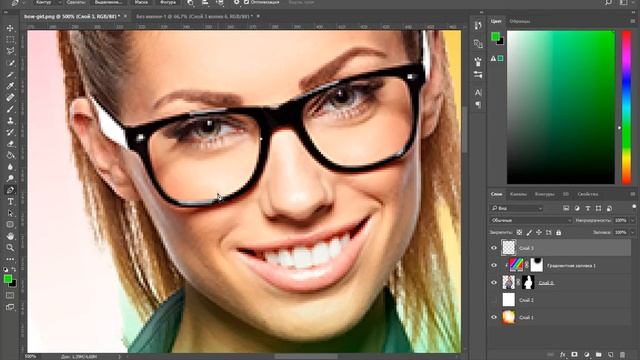Select the Crop tool
640x360 pixels.
[10, 74]
